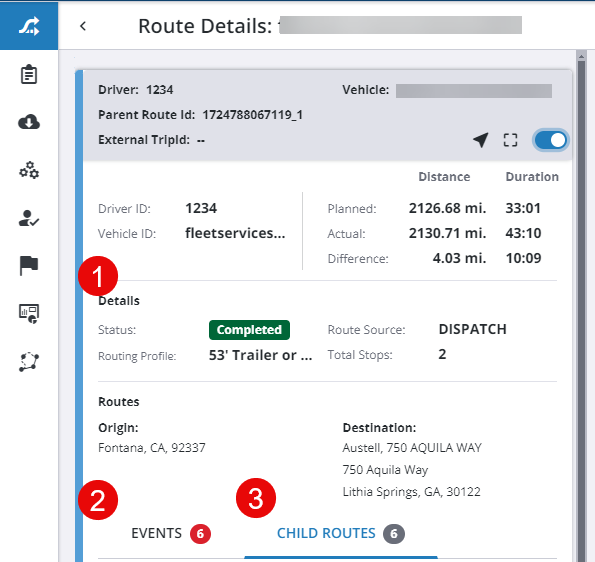Click destination Austell, 750 AQUILA WAY

tap(412, 448)
